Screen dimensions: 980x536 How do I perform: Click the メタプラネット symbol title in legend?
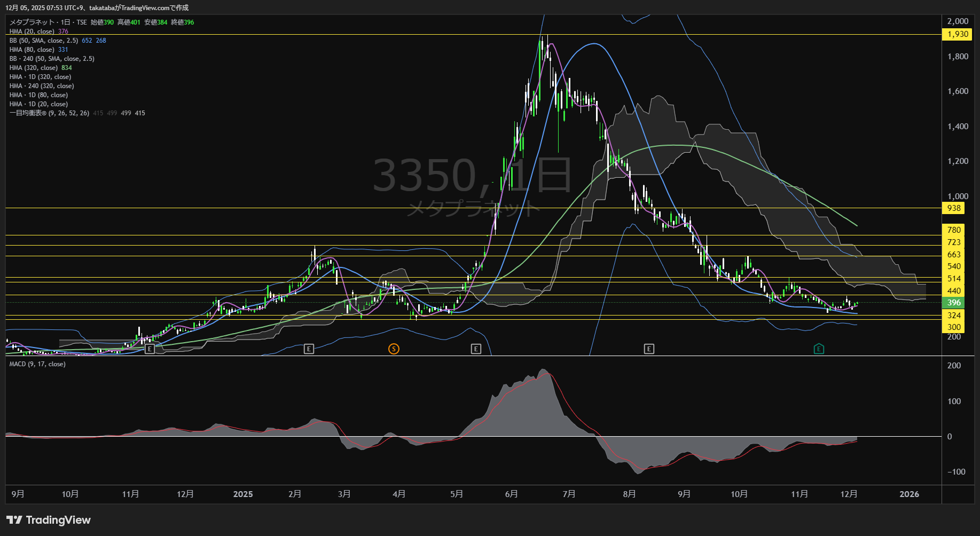[32, 22]
